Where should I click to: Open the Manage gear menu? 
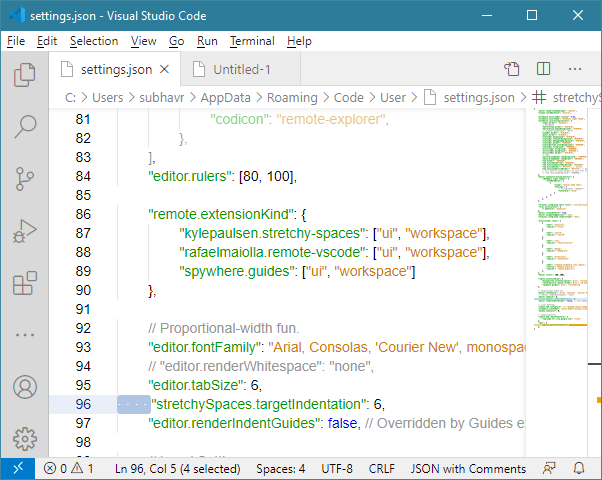coord(25,439)
